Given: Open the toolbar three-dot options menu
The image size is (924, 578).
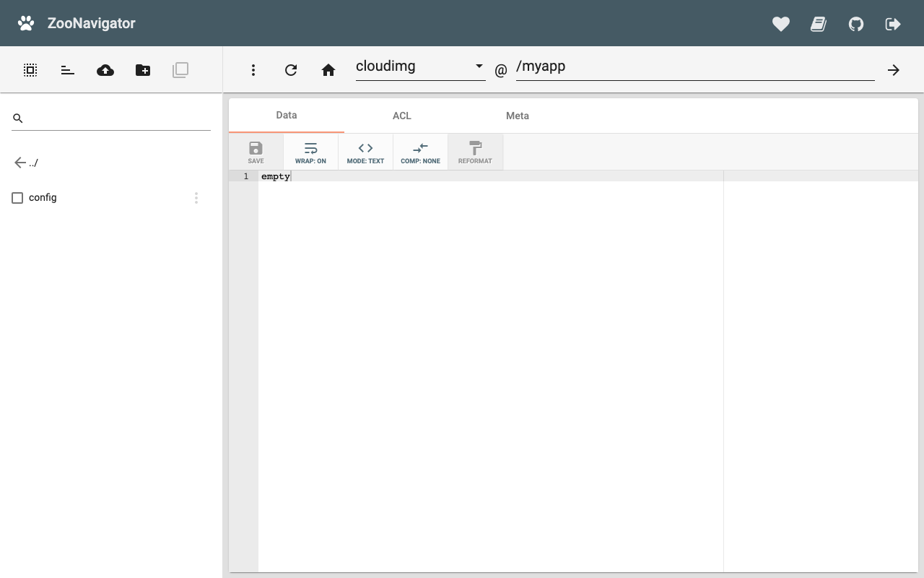Looking at the screenshot, I should click(253, 70).
